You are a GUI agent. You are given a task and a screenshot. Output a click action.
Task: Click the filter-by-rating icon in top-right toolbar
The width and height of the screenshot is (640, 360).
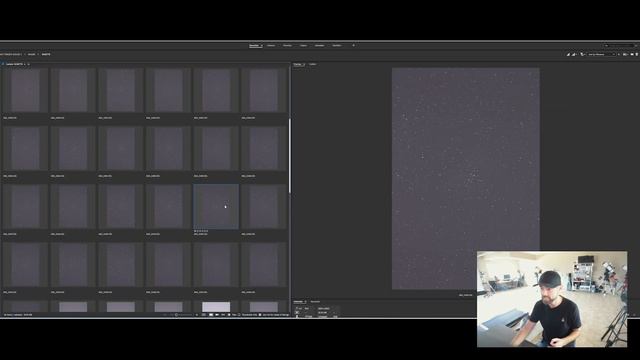pos(582,54)
